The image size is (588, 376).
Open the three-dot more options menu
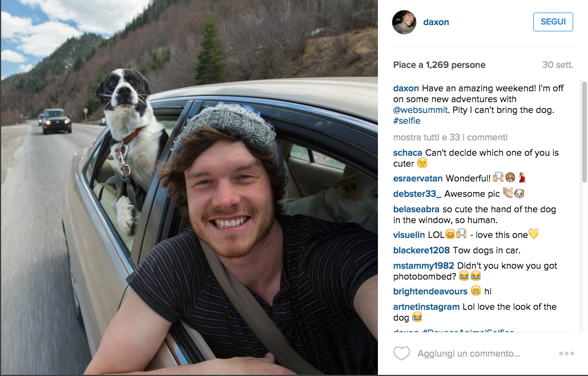[x=566, y=354]
